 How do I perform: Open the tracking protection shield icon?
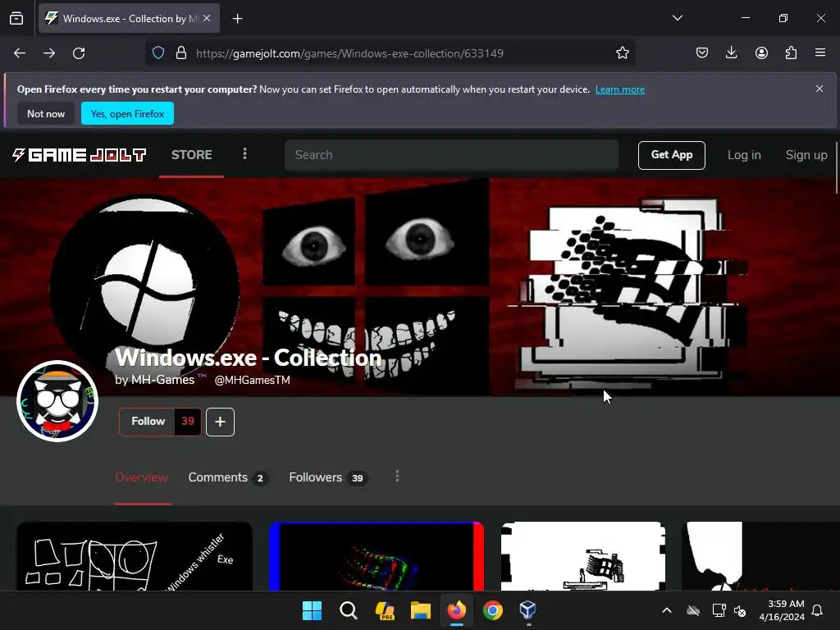point(158,53)
